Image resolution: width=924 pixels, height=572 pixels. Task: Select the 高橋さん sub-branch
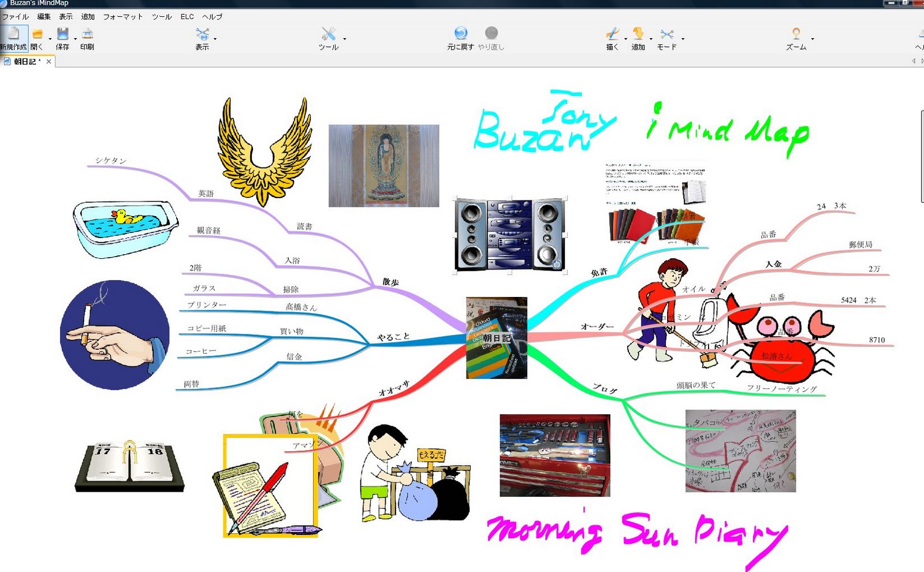(301, 307)
